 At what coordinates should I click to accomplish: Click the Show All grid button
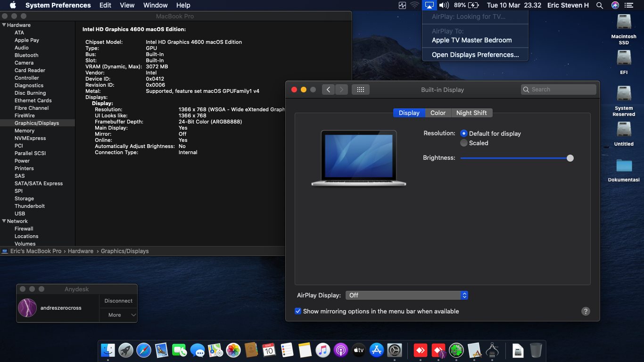click(361, 90)
